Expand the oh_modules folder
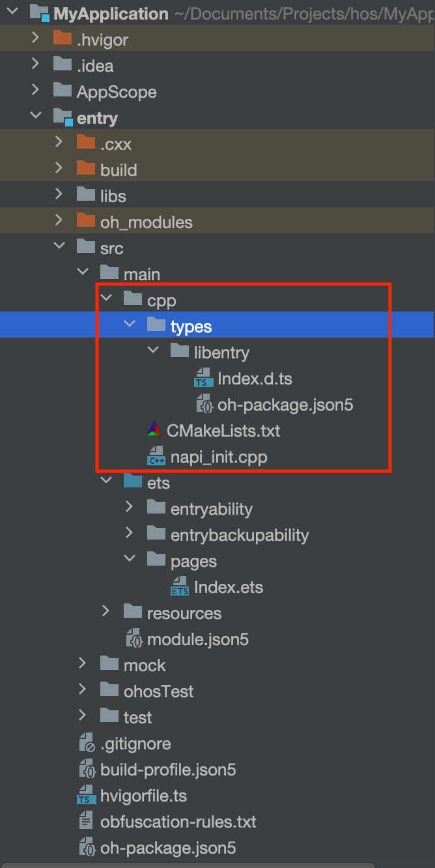Screen dimensions: 435x868 [59, 221]
